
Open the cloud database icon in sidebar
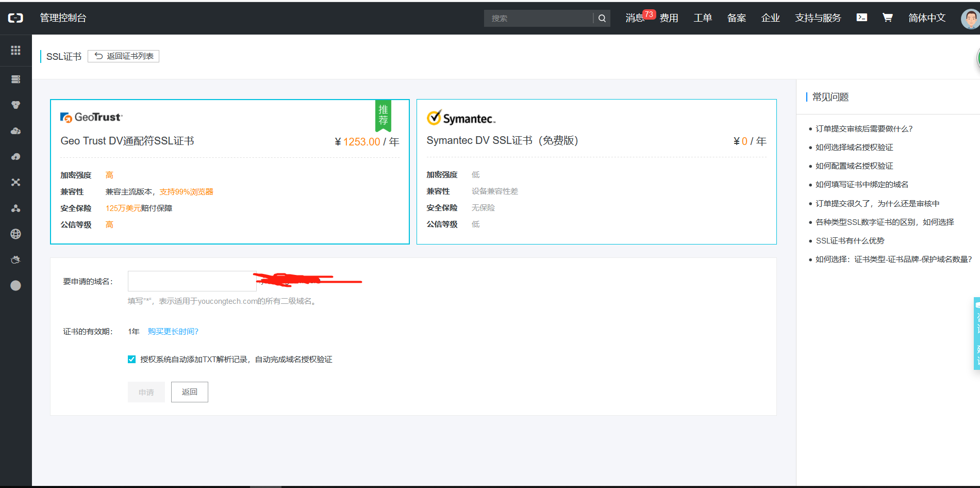tap(15, 131)
